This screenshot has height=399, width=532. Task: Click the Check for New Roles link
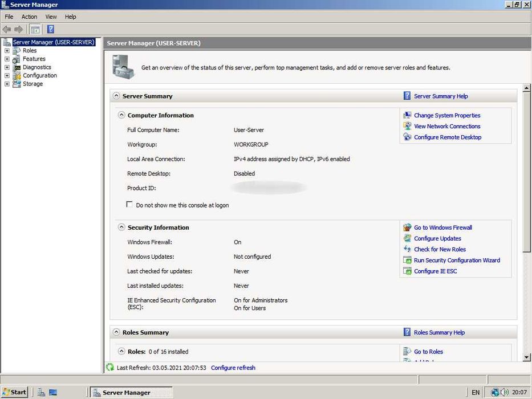(440, 250)
